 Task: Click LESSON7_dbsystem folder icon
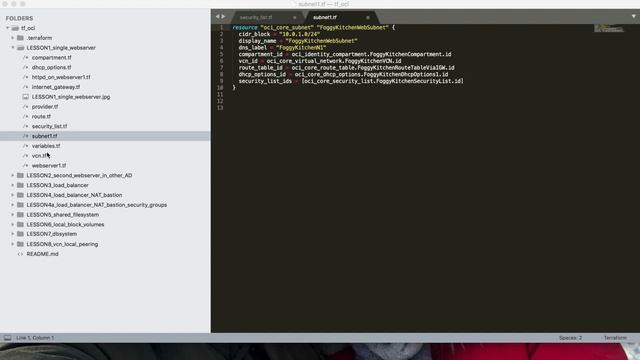(x=20, y=234)
